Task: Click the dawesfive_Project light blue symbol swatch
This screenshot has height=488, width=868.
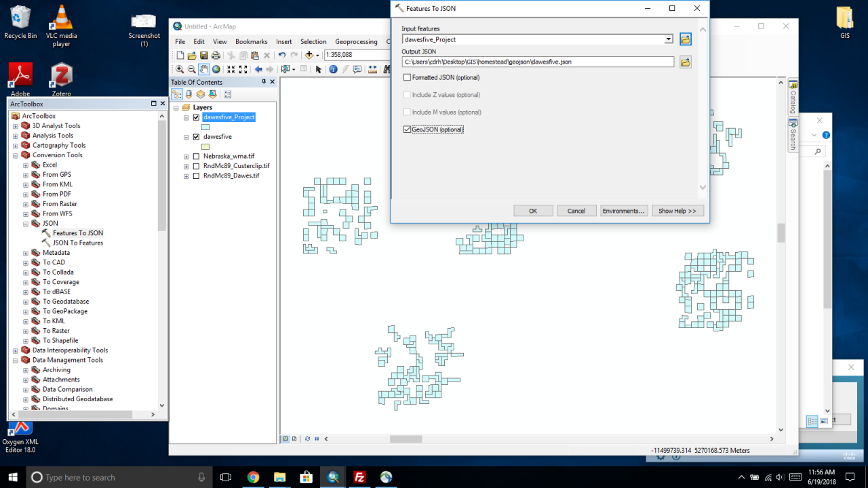Action: (x=205, y=127)
